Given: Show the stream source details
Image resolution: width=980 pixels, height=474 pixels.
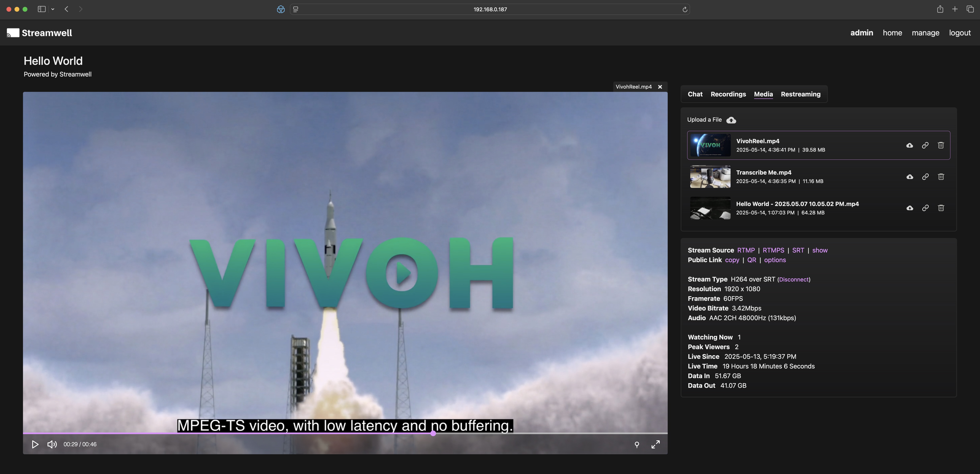Looking at the screenshot, I should tap(819, 250).
